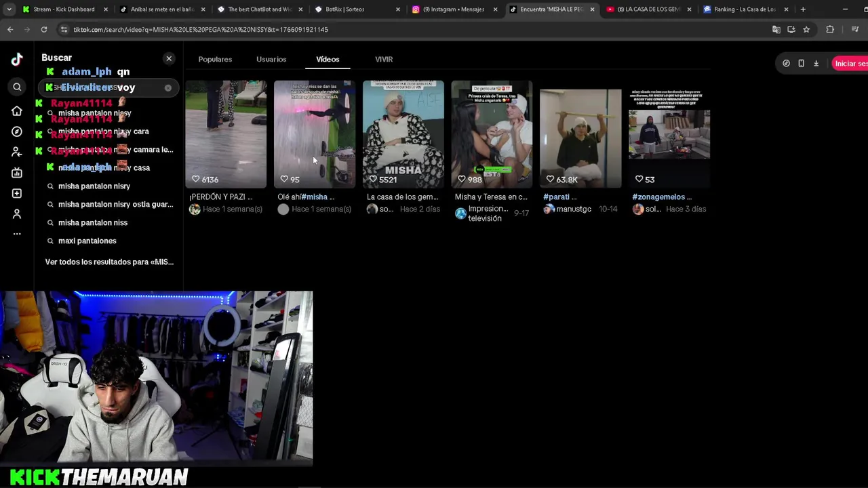
Task: Click the #parati hashtag link
Action: (x=556, y=197)
